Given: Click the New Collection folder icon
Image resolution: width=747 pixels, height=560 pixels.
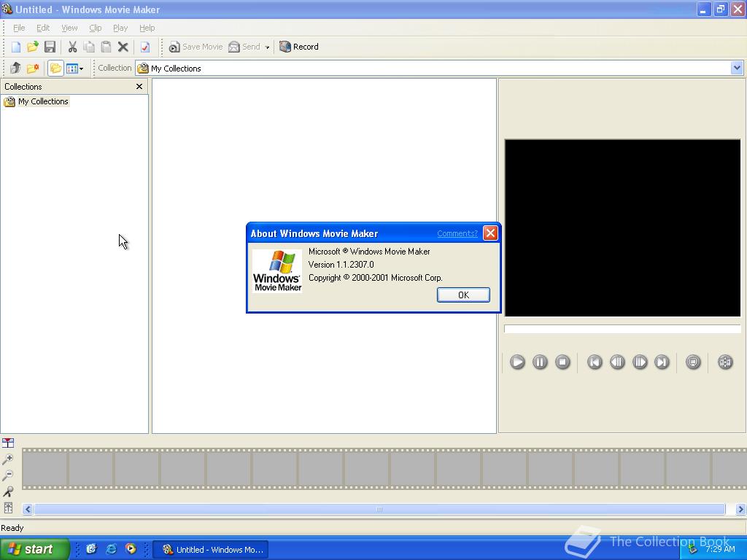Looking at the screenshot, I should pyautogui.click(x=33, y=68).
